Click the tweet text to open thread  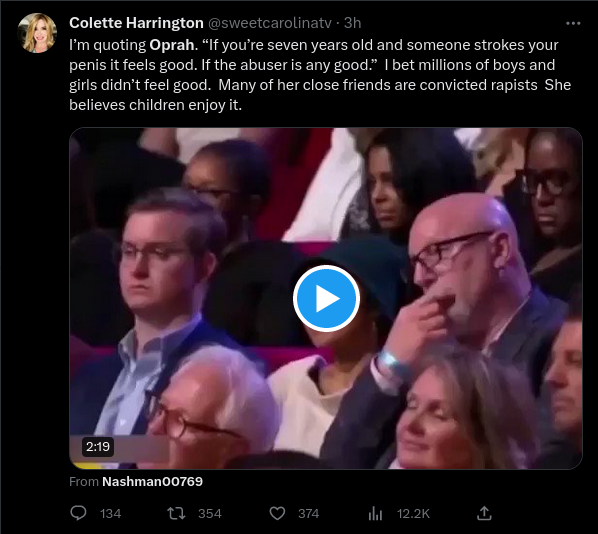click(320, 75)
